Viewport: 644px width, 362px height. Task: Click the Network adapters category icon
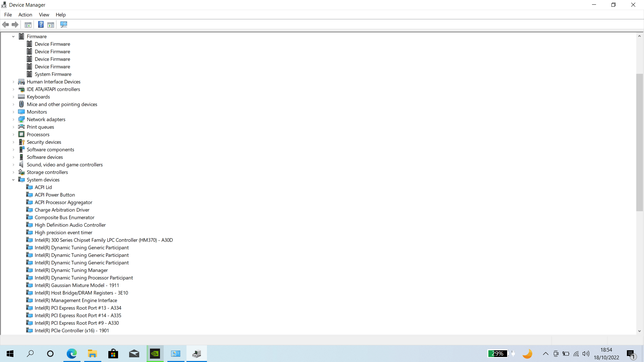tap(21, 119)
